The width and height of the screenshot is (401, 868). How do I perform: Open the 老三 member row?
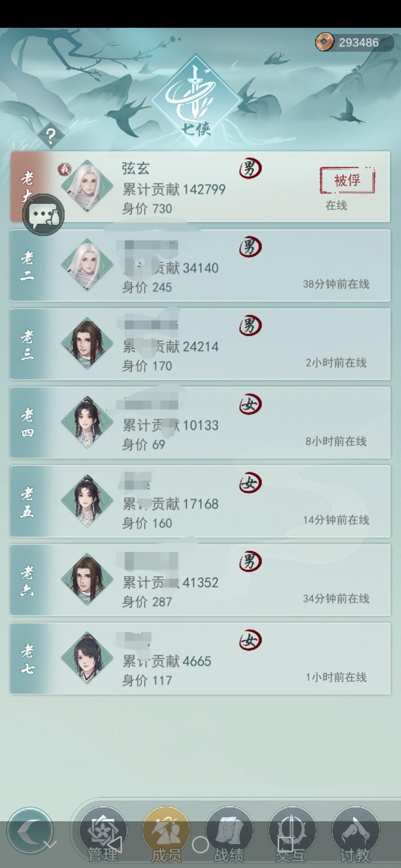tap(200, 344)
